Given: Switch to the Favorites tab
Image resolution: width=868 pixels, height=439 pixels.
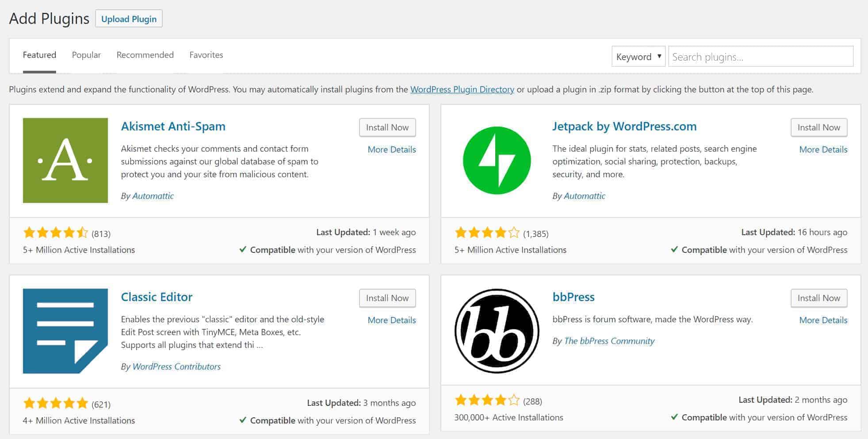Looking at the screenshot, I should [x=206, y=55].
